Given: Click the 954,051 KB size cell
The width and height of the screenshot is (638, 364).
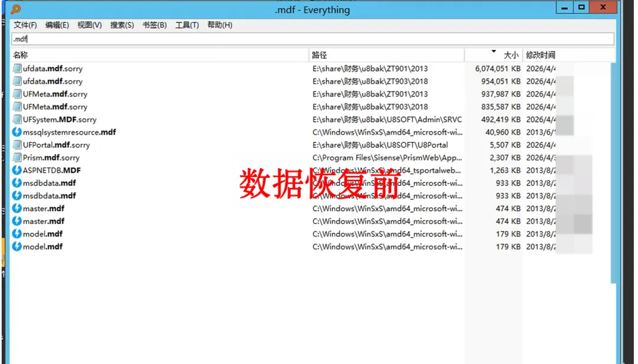Looking at the screenshot, I should pos(500,81).
